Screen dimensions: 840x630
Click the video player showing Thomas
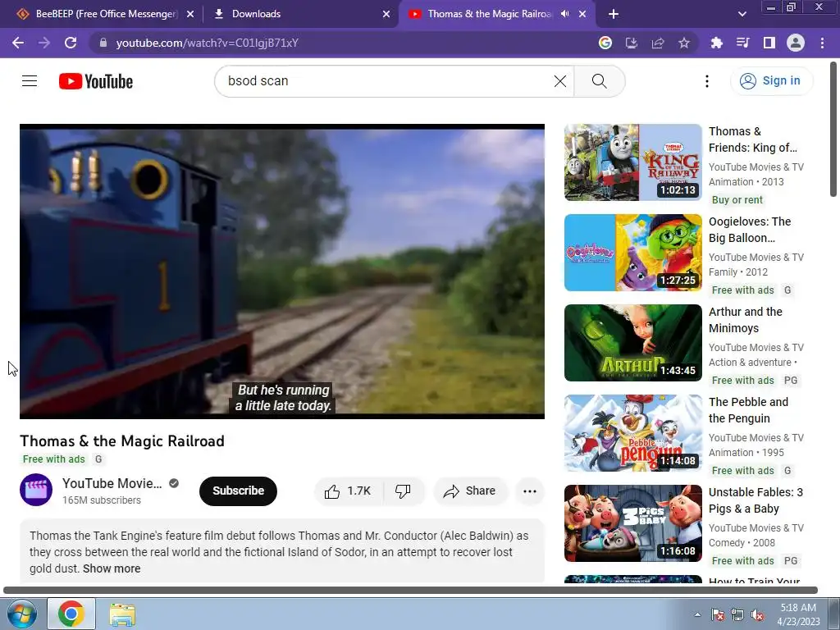click(282, 271)
